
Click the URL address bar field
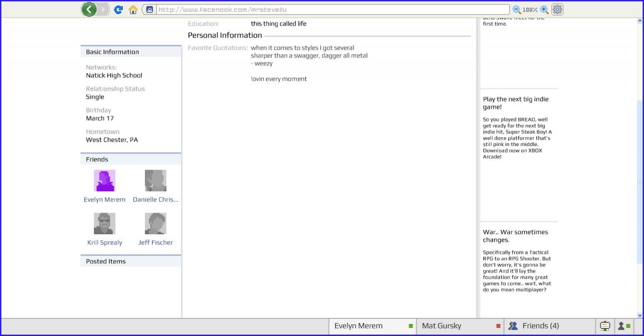[332, 10]
